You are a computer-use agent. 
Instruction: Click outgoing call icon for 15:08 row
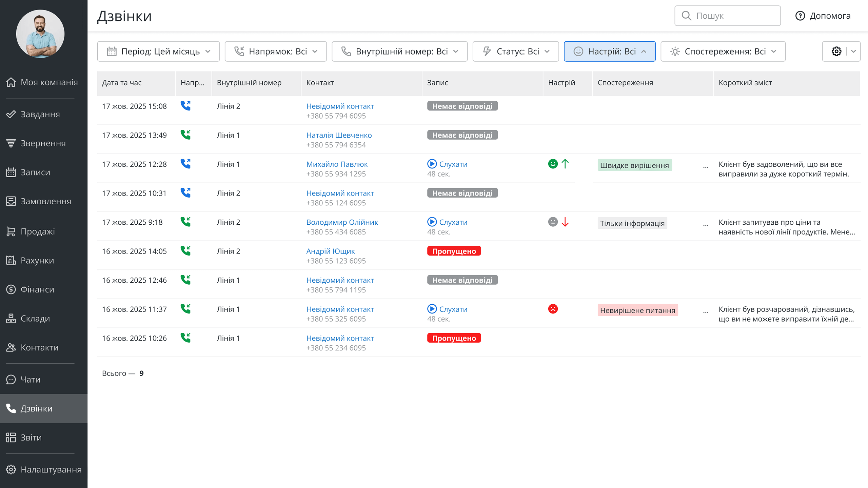tap(185, 106)
